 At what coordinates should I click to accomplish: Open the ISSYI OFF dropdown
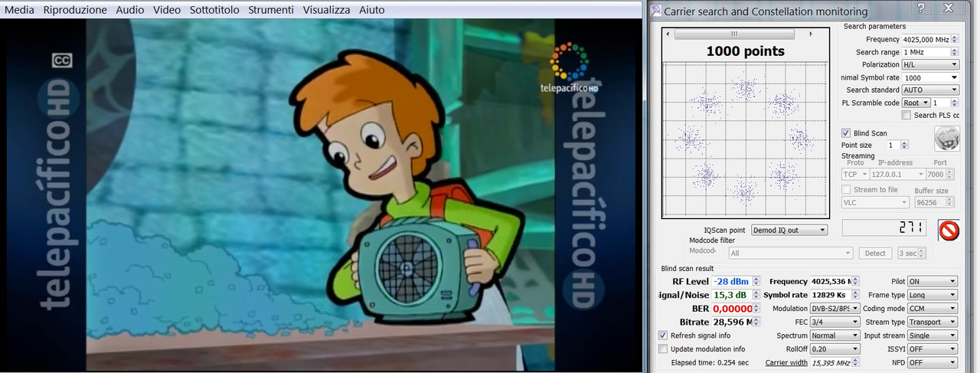(933, 348)
